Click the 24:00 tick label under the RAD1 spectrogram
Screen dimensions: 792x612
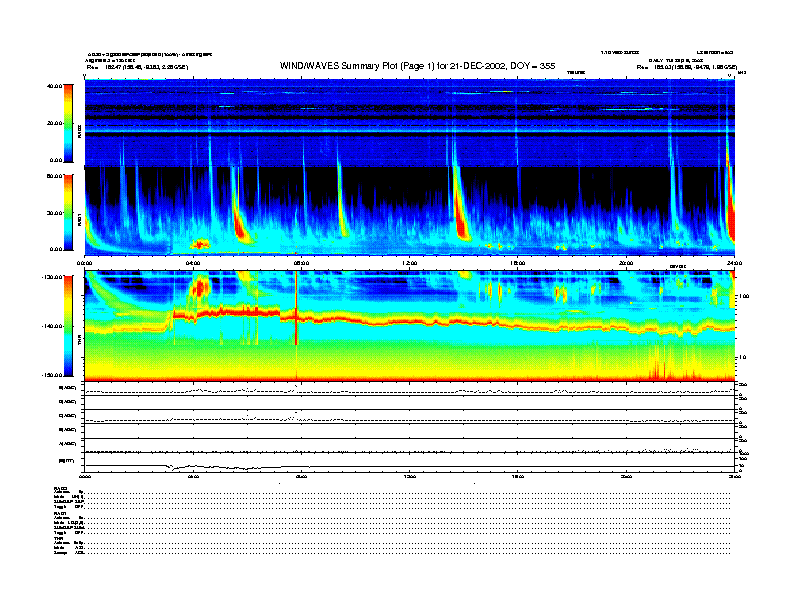tap(733, 263)
